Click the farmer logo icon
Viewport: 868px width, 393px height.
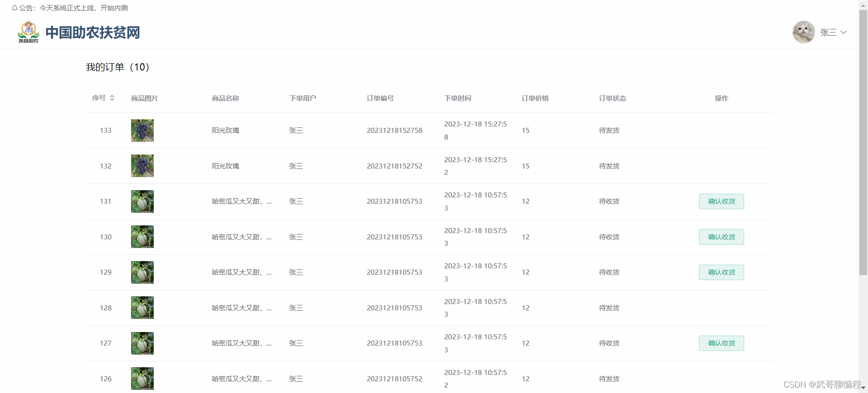[28, 32]
